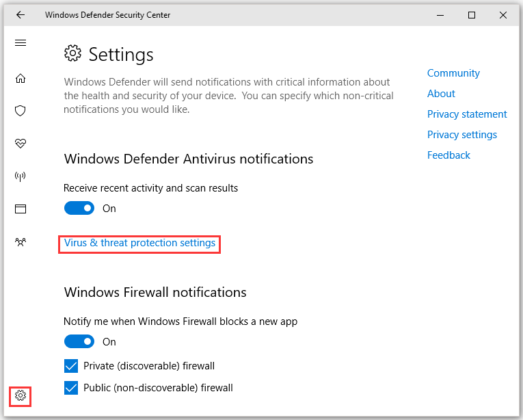The width and height of the screenshot is (523, 420).
Task: Toggle recent activity and scan results switch
Action: click(79, 208)
